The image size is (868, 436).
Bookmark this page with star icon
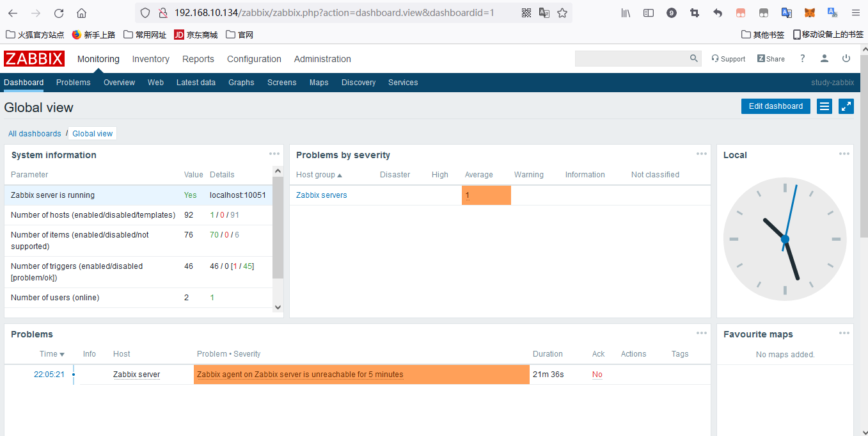coord(562,13)
